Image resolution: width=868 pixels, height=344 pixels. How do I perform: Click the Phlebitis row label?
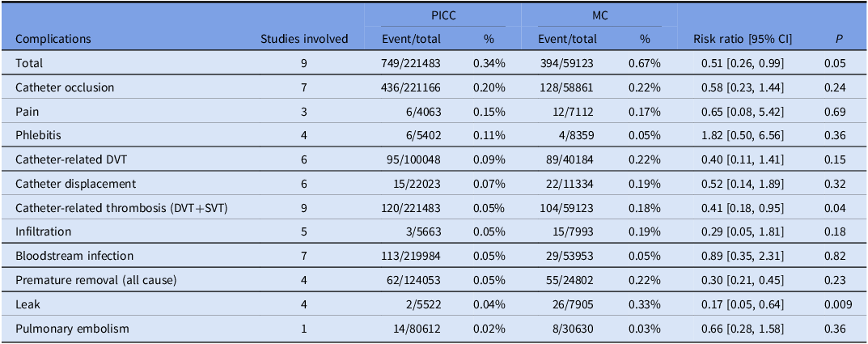[x=37, y=135]
